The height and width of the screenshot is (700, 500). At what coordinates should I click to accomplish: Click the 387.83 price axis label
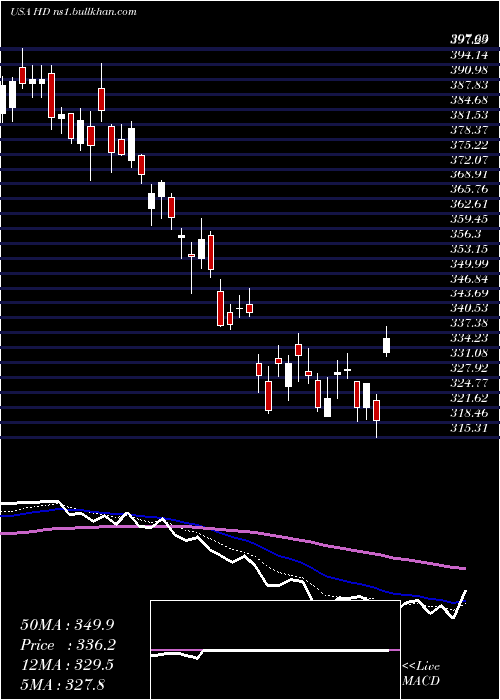click(469, 85)
